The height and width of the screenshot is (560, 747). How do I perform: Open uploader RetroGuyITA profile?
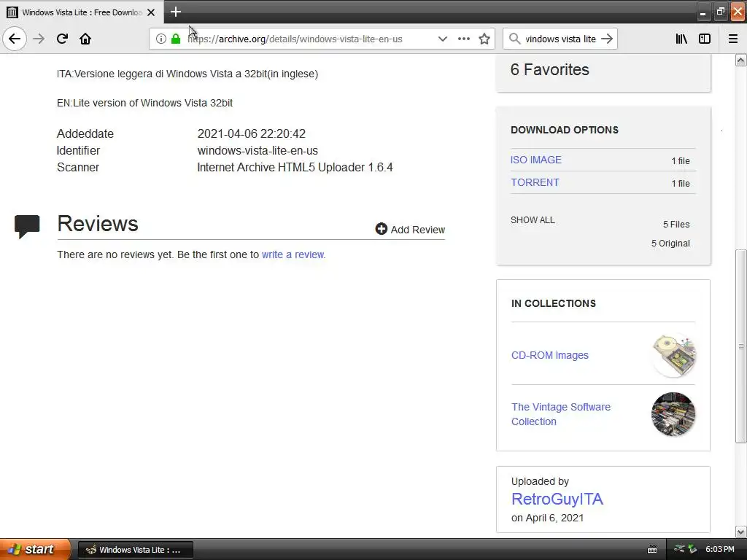[x=557, y=499]
